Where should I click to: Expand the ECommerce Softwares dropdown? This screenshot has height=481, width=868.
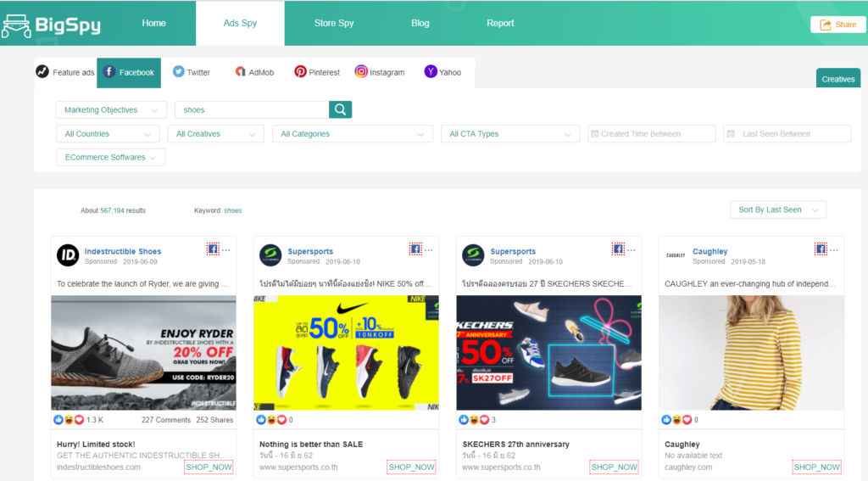(x=110, y=158)
